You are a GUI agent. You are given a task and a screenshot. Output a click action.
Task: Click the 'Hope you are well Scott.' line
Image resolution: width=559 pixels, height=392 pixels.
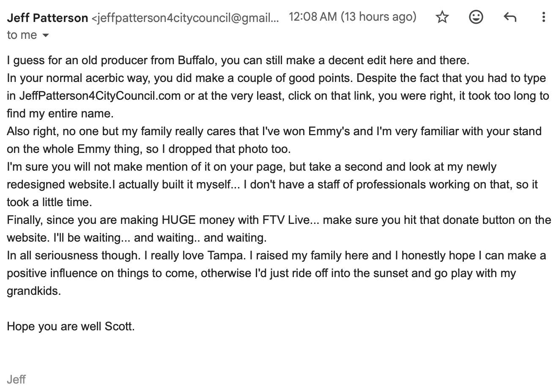point(71,327)
